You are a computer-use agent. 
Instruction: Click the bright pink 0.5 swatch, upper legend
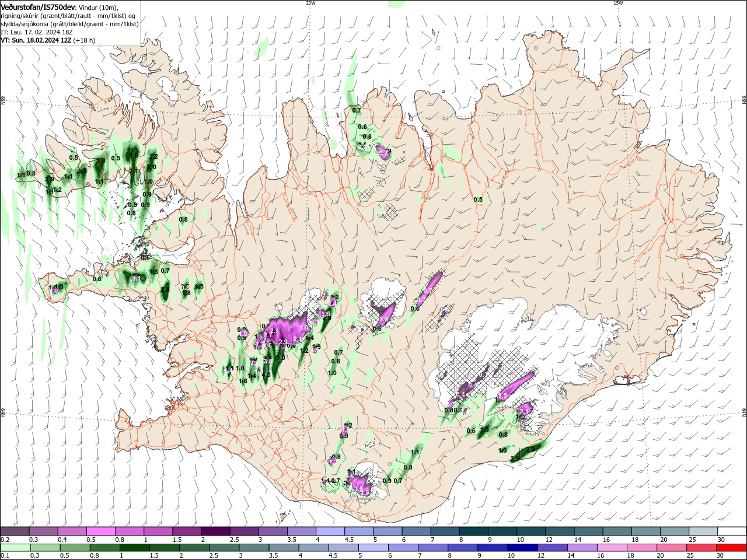coord(100,531)
